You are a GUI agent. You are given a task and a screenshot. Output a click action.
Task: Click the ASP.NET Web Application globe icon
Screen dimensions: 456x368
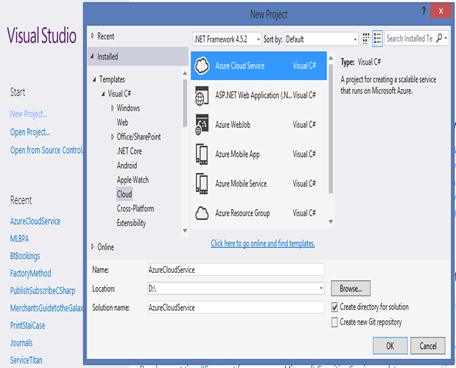[x=202, y=95]
